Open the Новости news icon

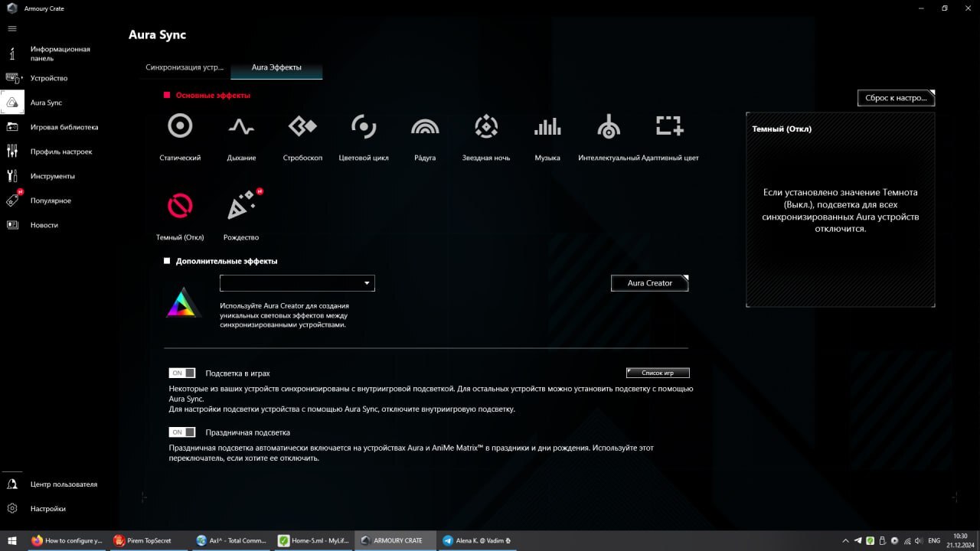coord(12,225)
